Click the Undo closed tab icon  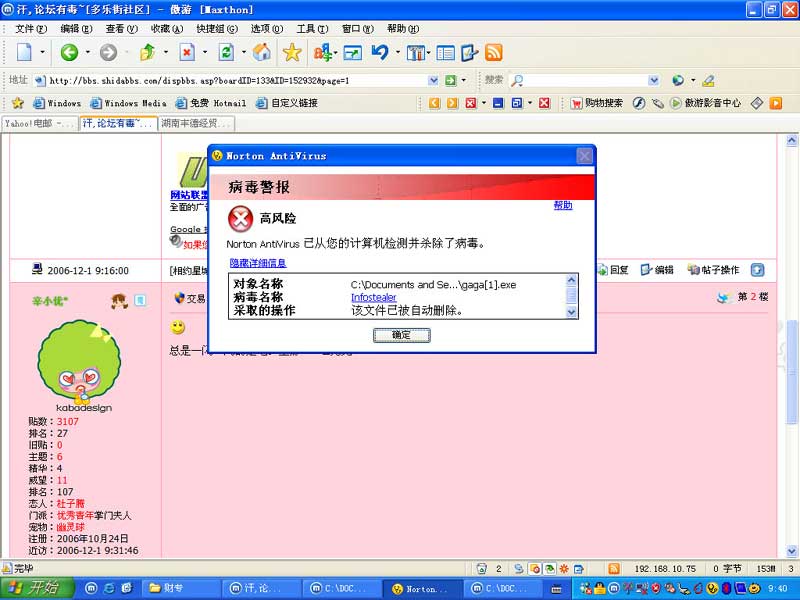click(x=380, y=52)
